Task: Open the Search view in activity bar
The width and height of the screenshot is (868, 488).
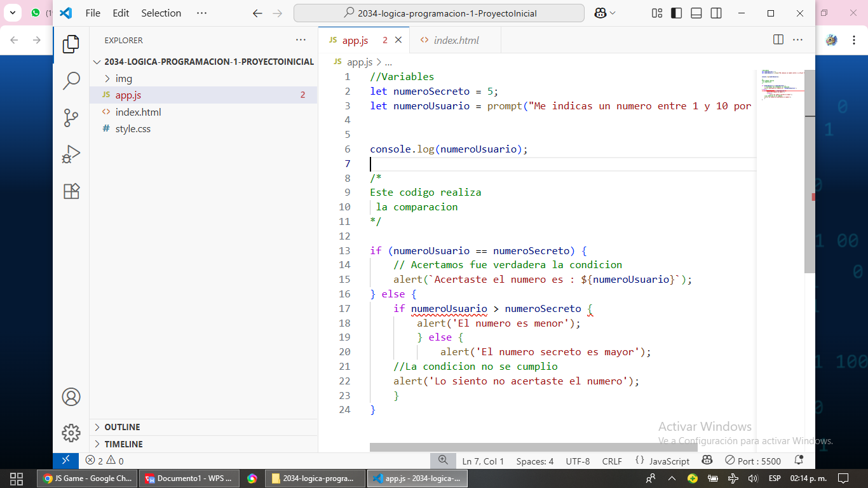Action: pos(71,81)
